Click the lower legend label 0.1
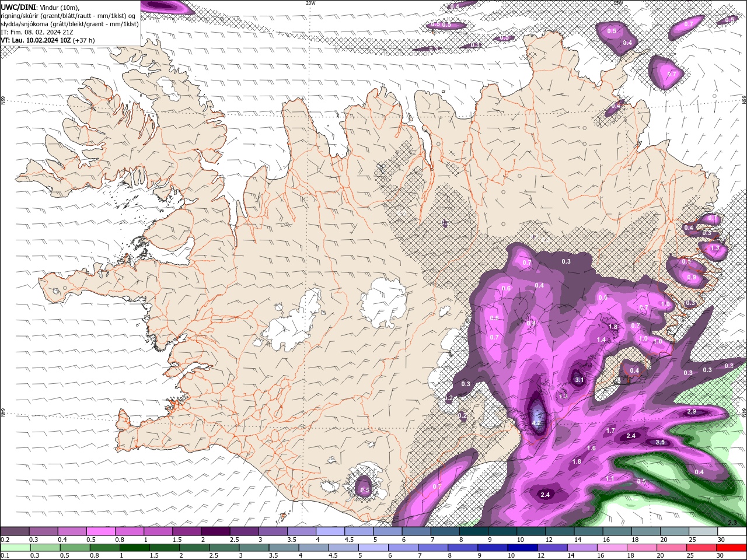 tap(4, 555)
